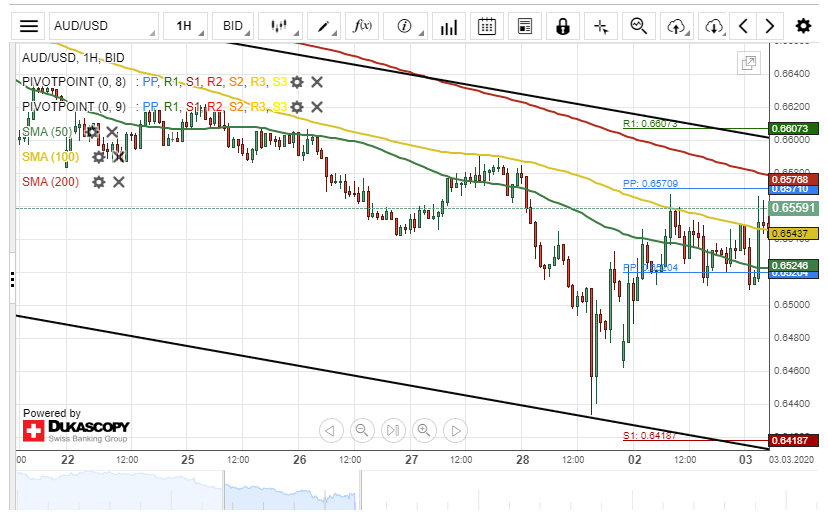Open the news panel icon
Image resolution: width=828 pixels, height=517 pixels.
click(x=525, y=26)
